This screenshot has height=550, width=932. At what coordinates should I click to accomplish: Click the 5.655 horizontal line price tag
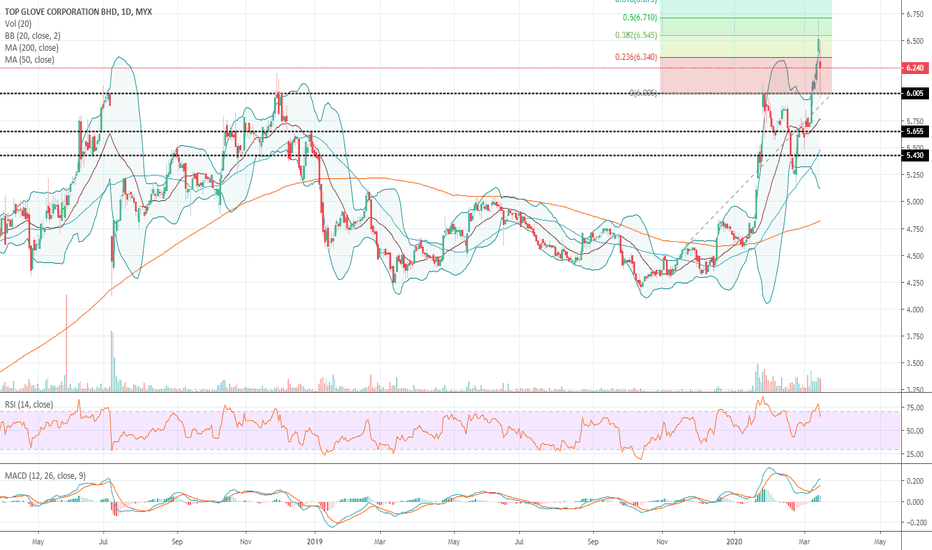point(915,131)
